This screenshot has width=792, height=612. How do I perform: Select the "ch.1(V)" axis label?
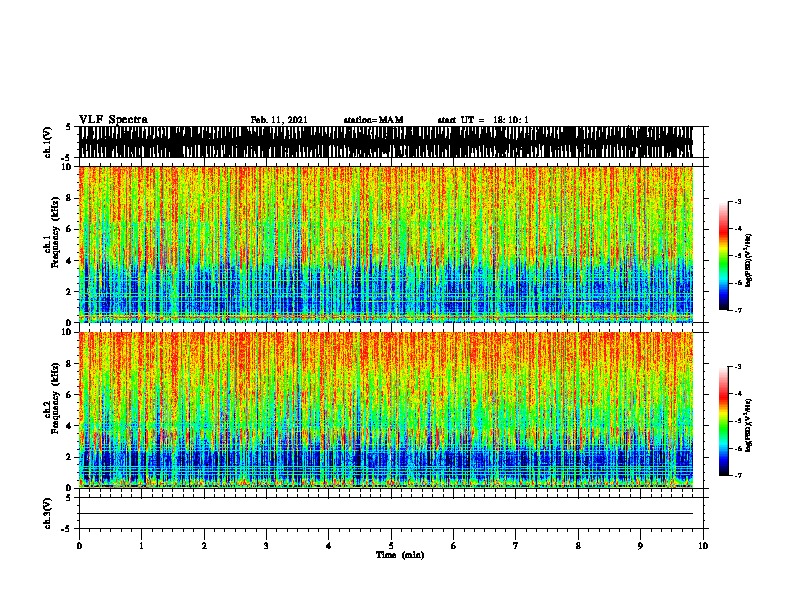tap(48, 142)
